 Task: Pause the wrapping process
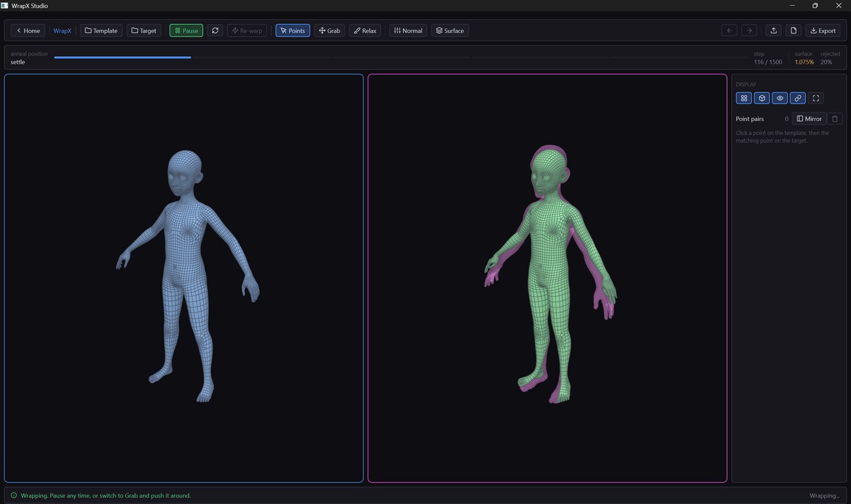(x=186, y=30)
